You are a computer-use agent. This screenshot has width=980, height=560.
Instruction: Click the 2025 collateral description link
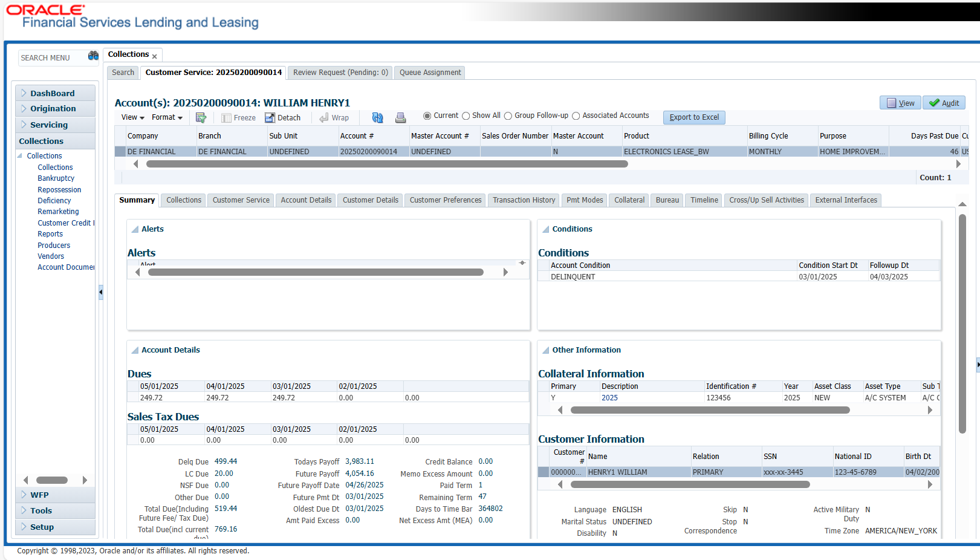pyautogui.click(x=609, y=398)
